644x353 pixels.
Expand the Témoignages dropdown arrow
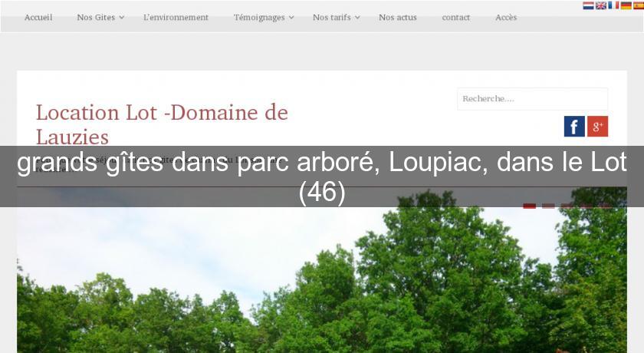(x=291, y=18)
